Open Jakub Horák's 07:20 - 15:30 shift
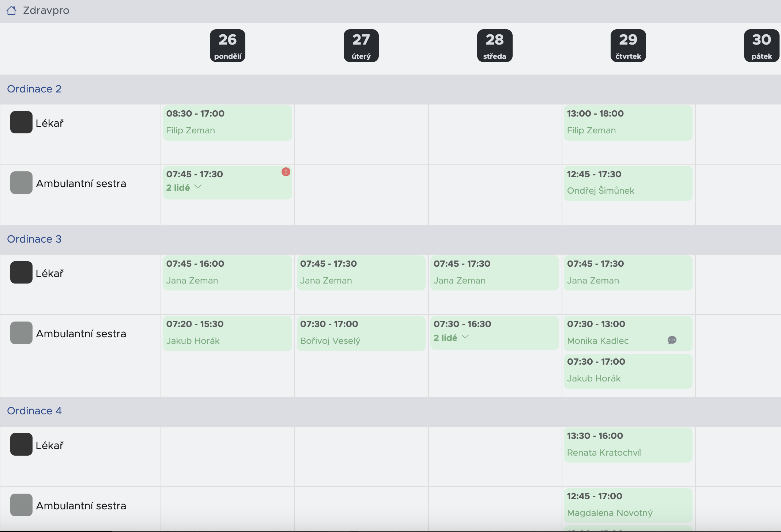Viewport: 781px width, 532px height. coord(227,333)
